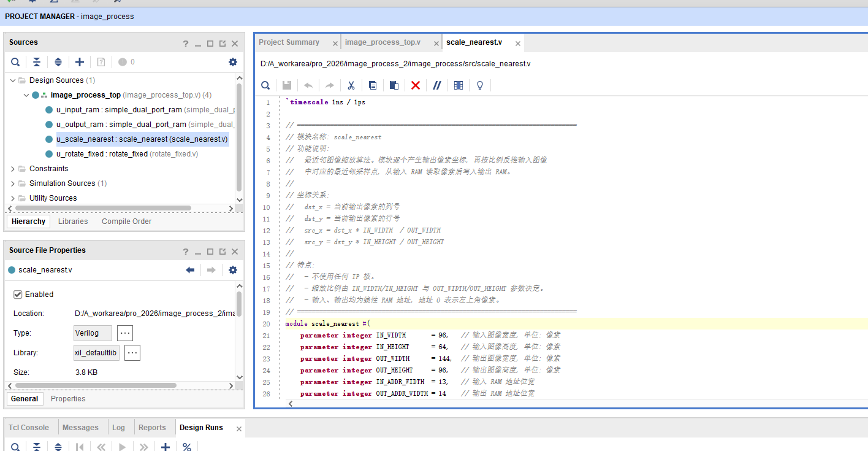Toggle line comments with the slash icon
868x451 pixels.
coord(437,85)
